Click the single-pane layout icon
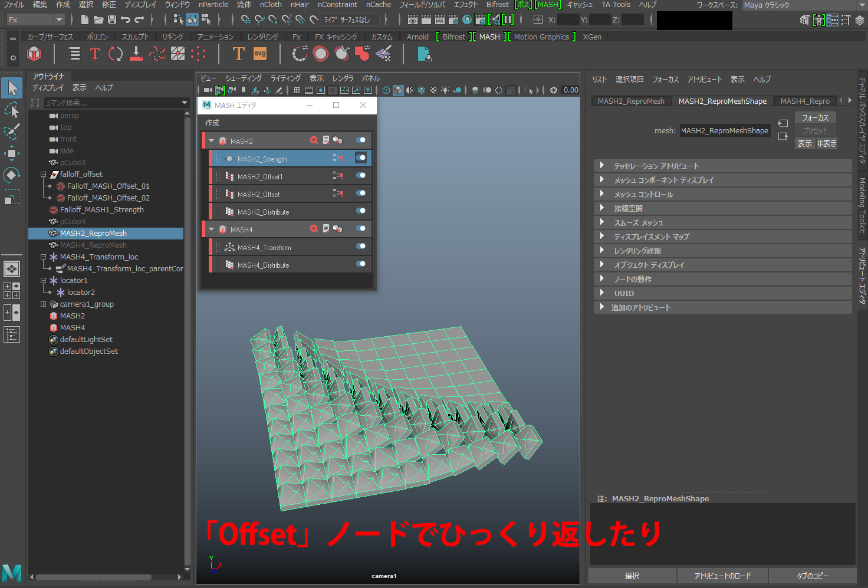Image resolution: width=868 pixels, height=588 pixels. [x=12, y=269]
